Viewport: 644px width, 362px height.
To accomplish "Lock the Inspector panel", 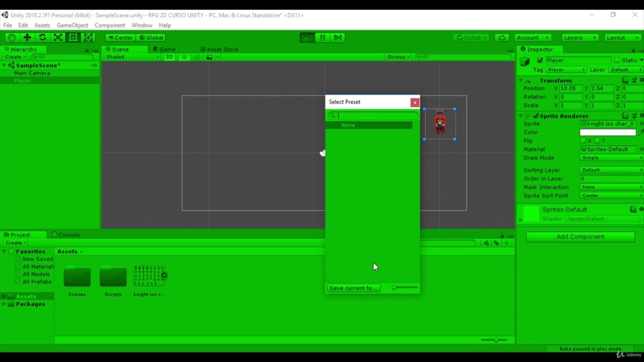I will 633,50.
